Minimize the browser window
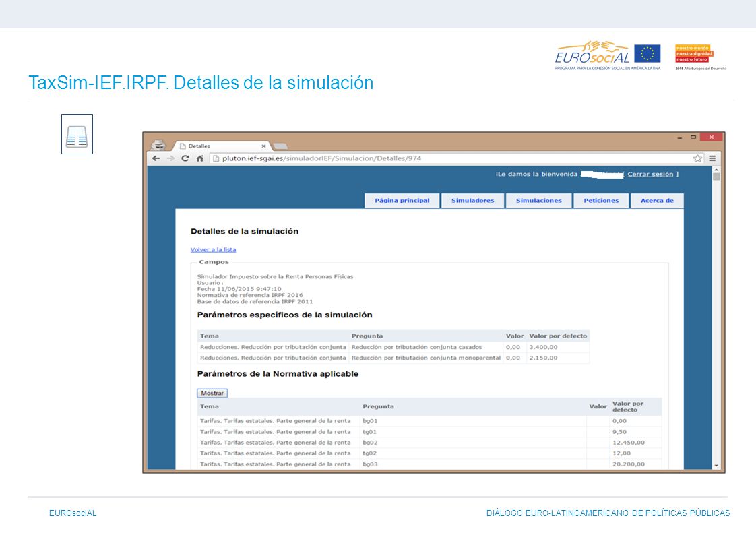The image size is (756, 535). [679, 137]
